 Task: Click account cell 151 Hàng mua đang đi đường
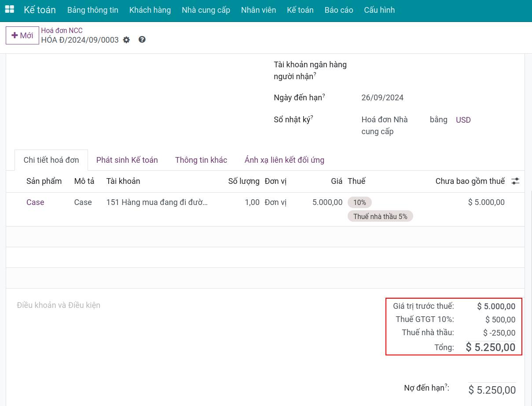157,202
